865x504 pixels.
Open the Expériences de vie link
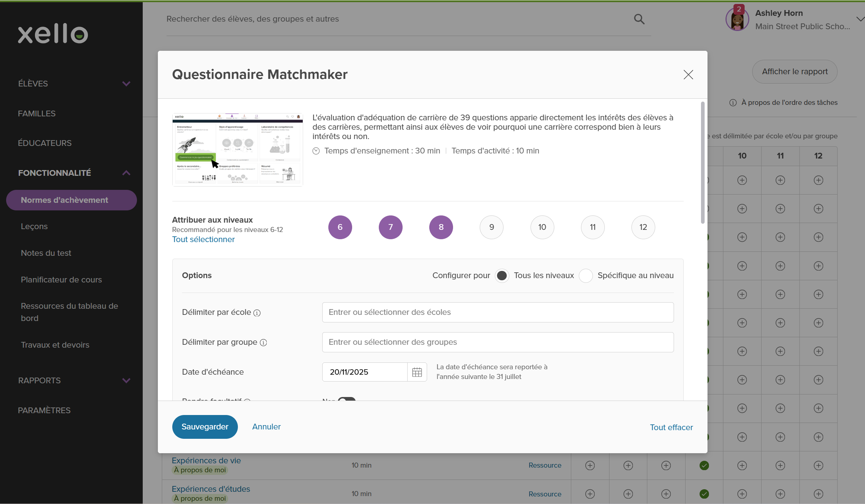tap(206, 461)
